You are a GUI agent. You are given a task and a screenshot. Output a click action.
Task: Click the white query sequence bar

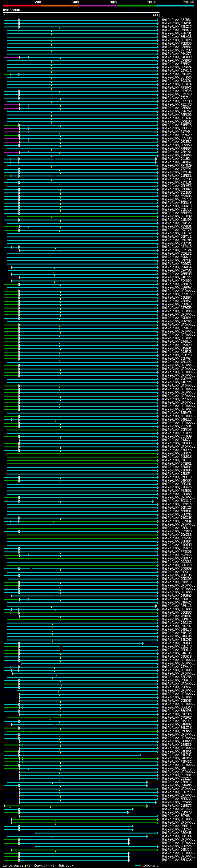(x=81, y=13)
